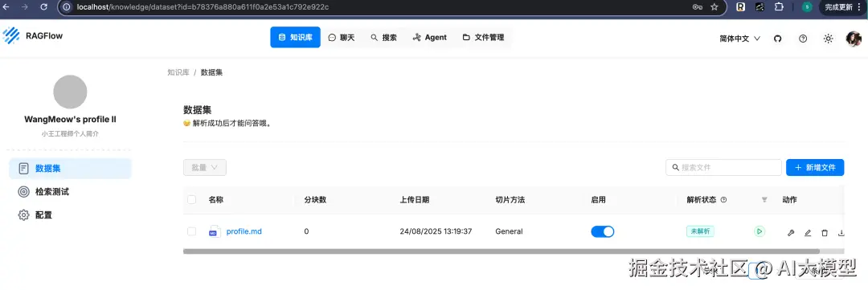868x290 pixels.
Task: Click the profile.md file type icon
Action: (215, 231)
